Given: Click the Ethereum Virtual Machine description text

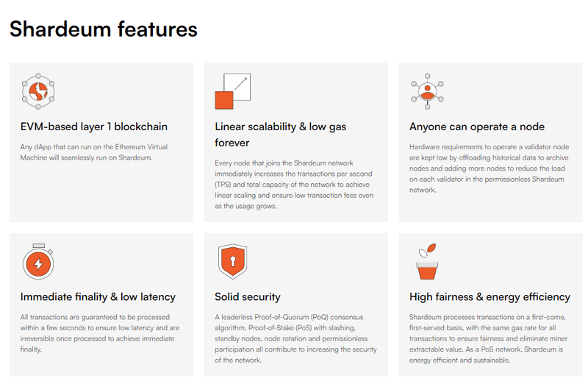Looking at the screenshot, I should pos(88,152).
